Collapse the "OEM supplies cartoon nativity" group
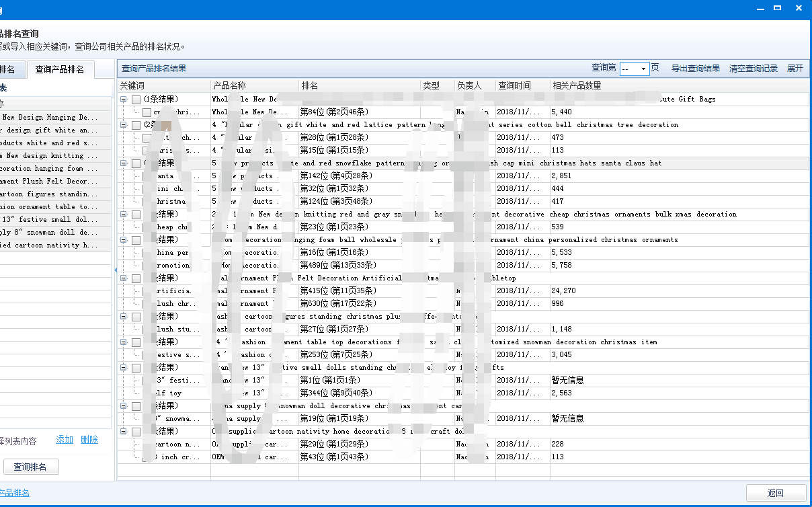The height and width of the screenshot is (507, 812). [124, 432]
